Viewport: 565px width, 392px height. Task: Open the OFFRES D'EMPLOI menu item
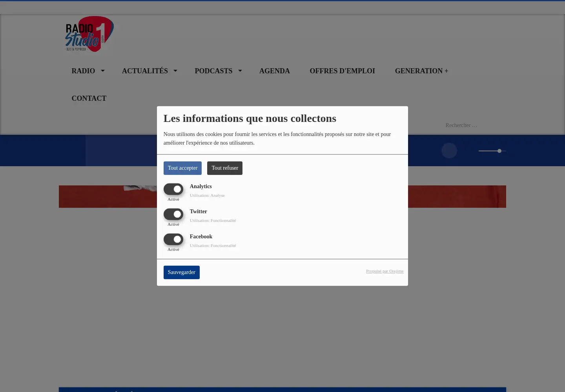click(342, 71)
